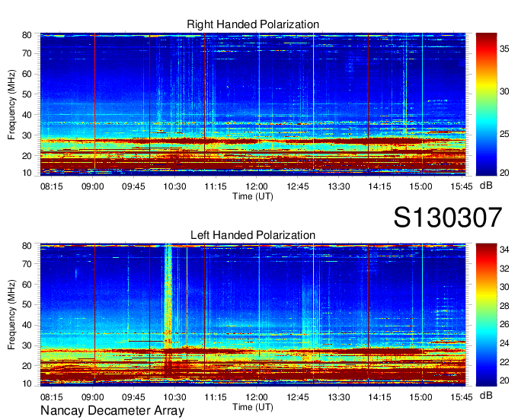Click the 80 MHz tick of right-handed plot
Screen dimensions: 518x420
(27, 35)
